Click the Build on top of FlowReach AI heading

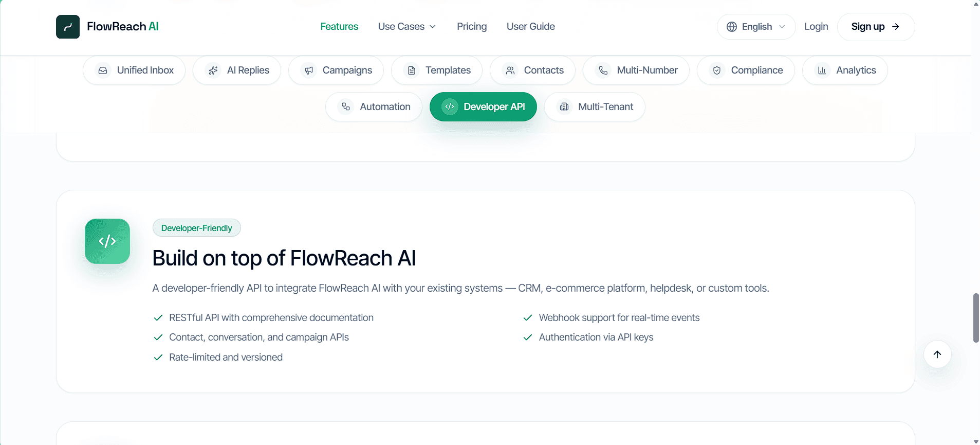coord(284,258)
